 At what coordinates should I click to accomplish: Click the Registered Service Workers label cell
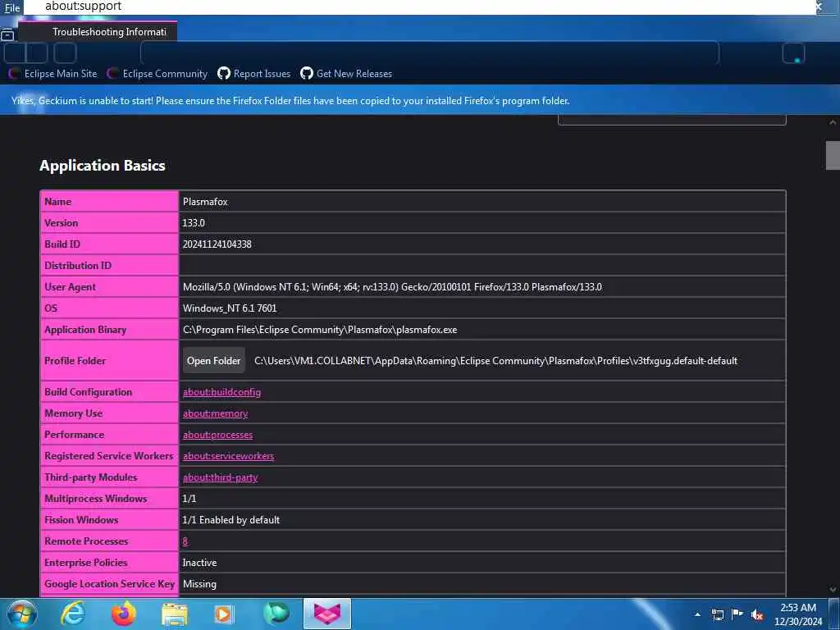point(109,456)
